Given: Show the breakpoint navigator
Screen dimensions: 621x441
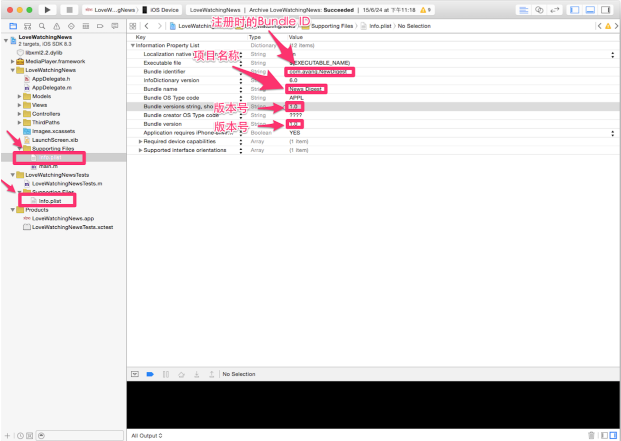Looking at the screenshot, I should pyautogui.click(x=100, y=26).
